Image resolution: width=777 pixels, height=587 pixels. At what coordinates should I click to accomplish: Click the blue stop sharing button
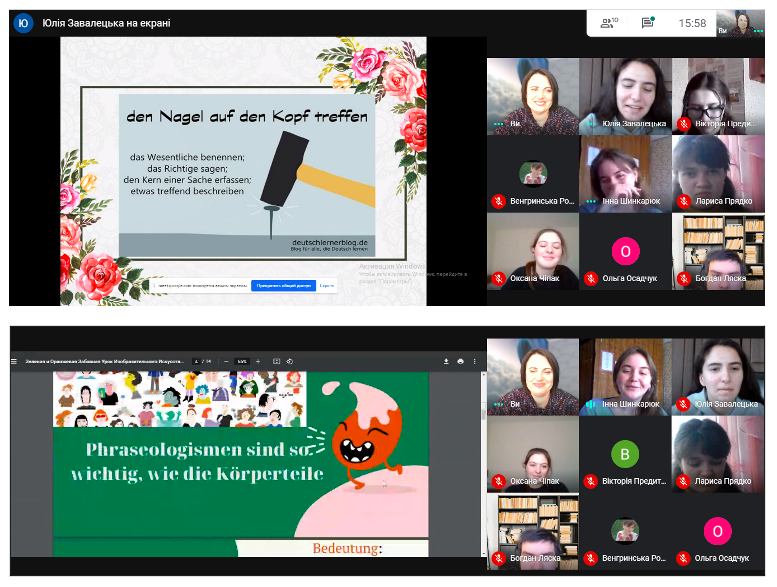282,285
